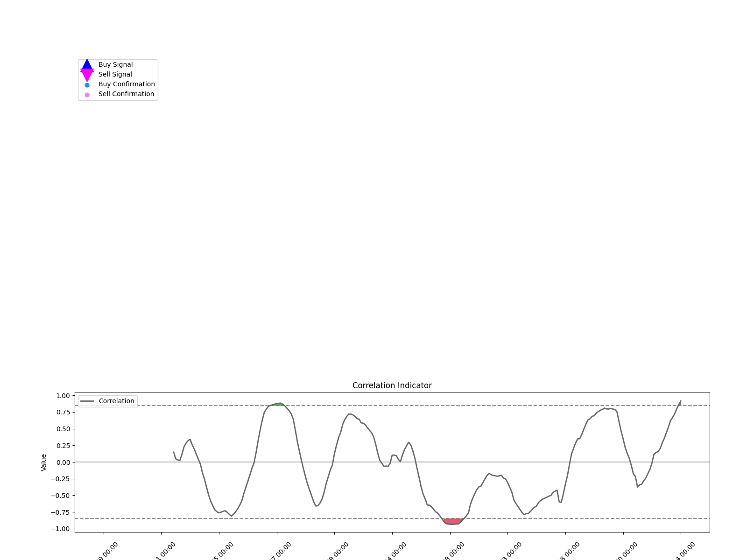This screenshot has width=747, height=560.
Task: Click the magenta Sell Signal triangle marker
Action: point(86,74)
